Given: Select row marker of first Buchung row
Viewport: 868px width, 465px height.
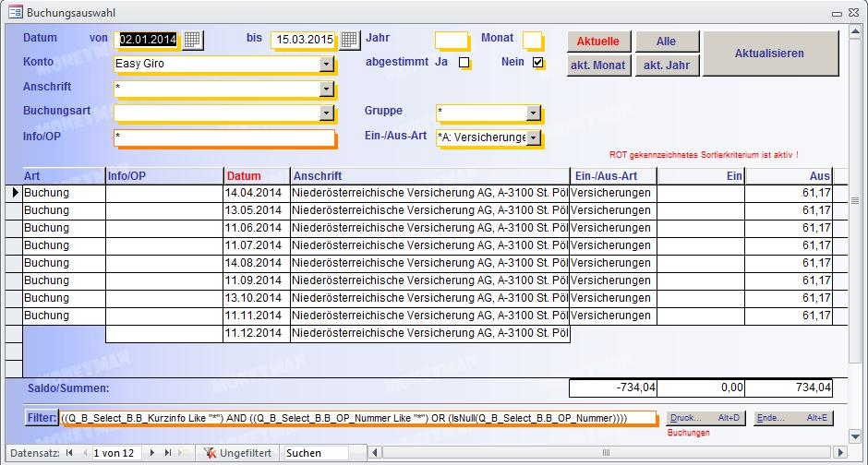Looking at the screenshot, I should coord(14,193).
